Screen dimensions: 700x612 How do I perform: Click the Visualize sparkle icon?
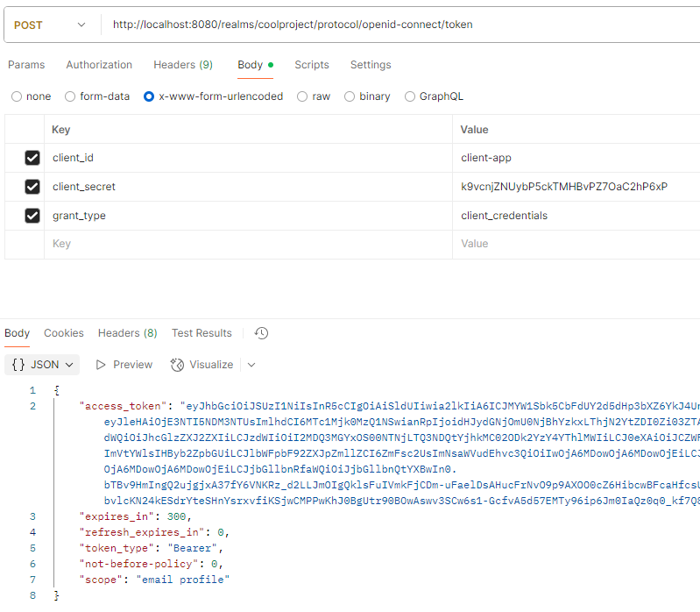click(177, 365)
